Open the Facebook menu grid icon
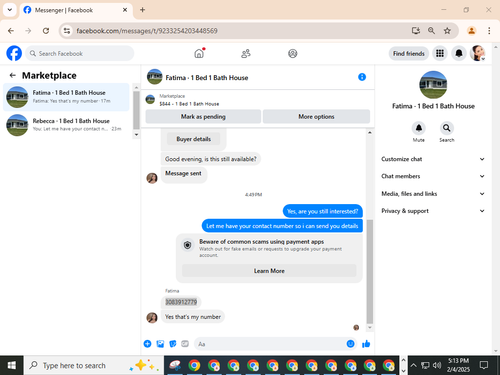Image resolution: width=500 pixels, height=375 pixels. pyautogui.click(x=440, y=53)
